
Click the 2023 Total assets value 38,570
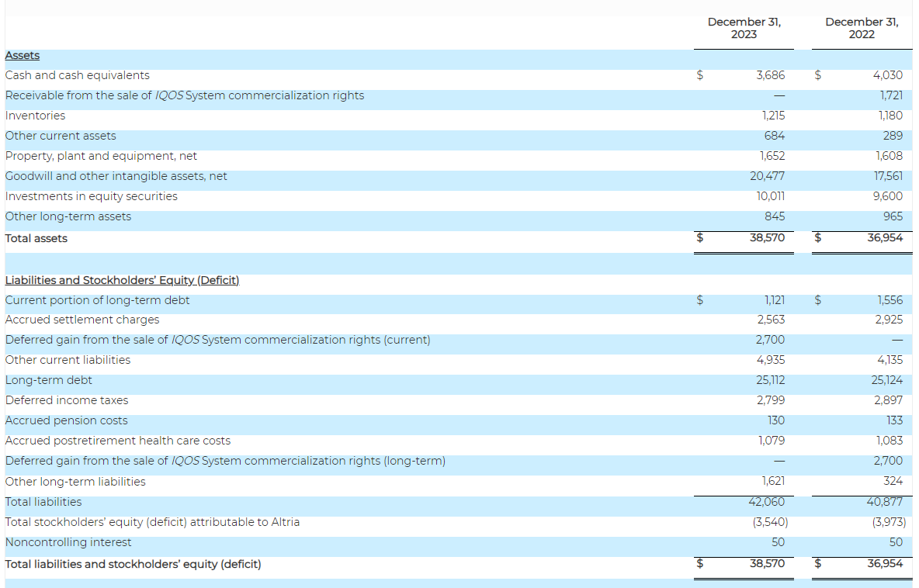pyautogui.click(x=767, y=238)
